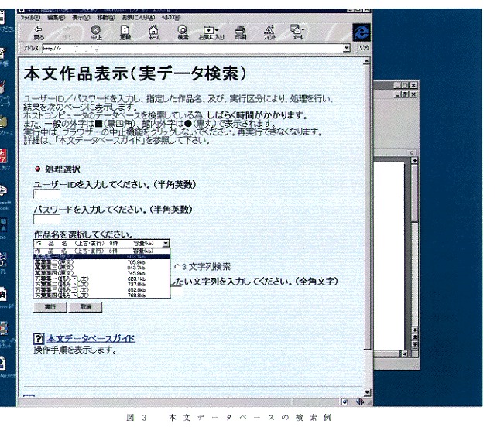Open the 表示(V) menu
Image resolution: width=504 pixels, height=434 pixels.
click(x=81, y=16)
